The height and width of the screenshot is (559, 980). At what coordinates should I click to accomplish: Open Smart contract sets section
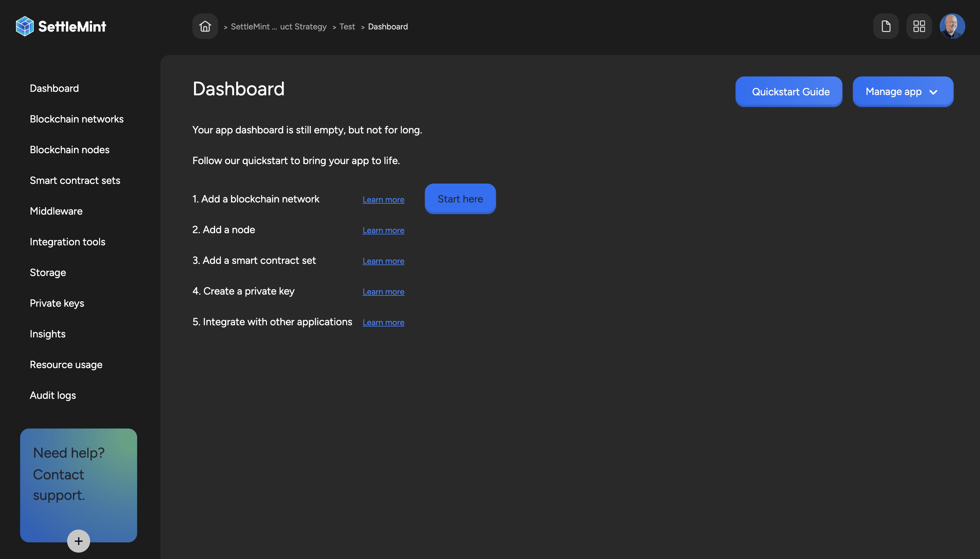click(x=75, y=180)
